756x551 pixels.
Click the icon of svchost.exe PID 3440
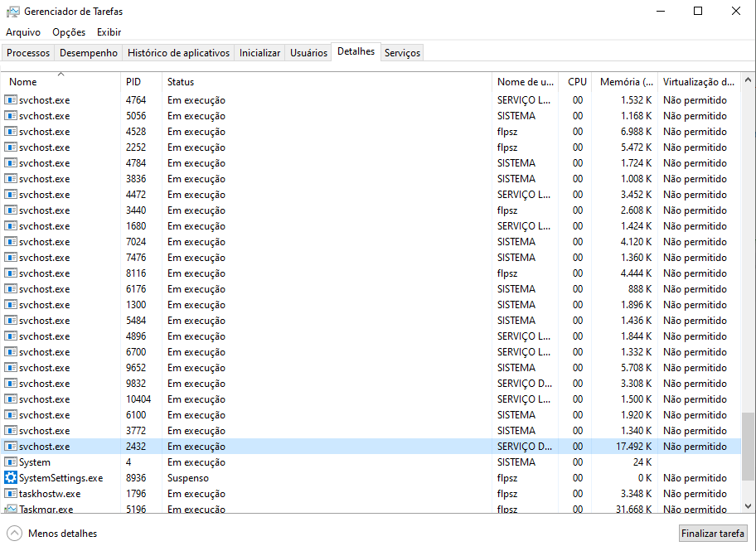[x=11, y=210]
